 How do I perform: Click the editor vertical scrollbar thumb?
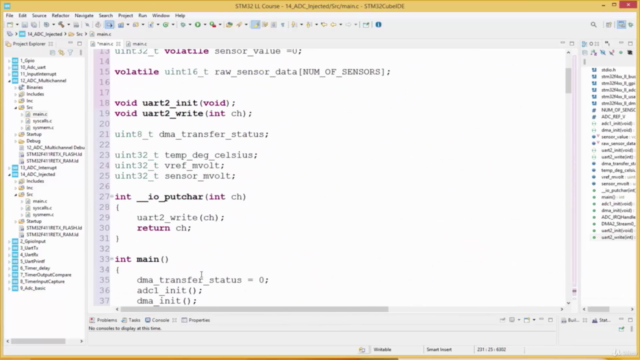568,80
